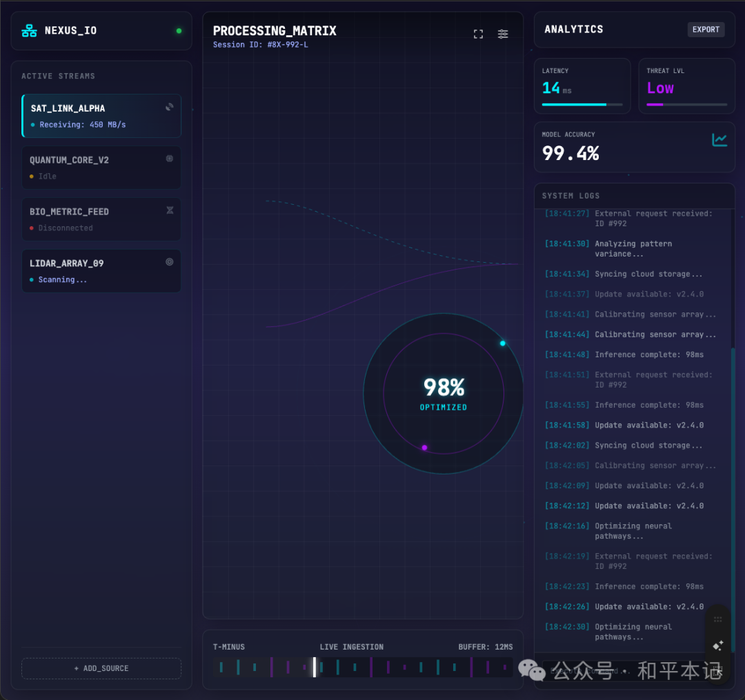
Task: Click the purple dot on inner gauge ring
Action: pyautogui.click(x=424, y=448)
